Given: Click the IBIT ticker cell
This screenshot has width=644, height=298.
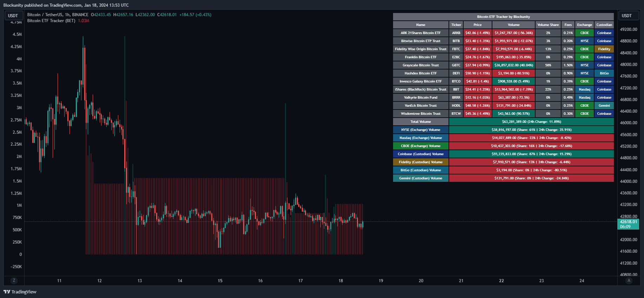Looking at the screenshot, I should pyautogui.click(x=456, y=90).
